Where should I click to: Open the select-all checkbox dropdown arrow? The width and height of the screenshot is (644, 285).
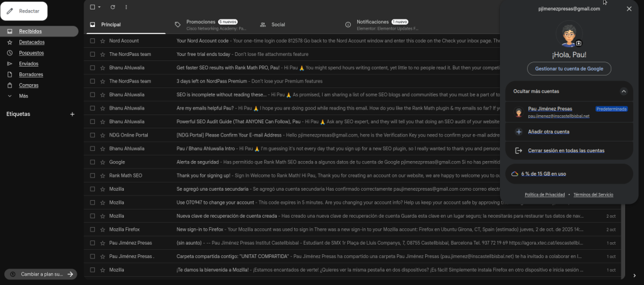[99, 7]
